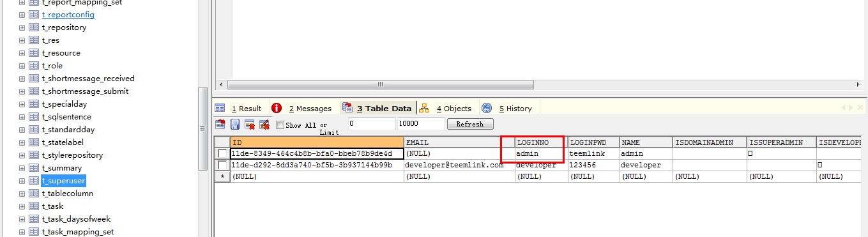Expand the t_shortmessage_received table node
Screen dimensions: 868x237
tap(22, 79)
